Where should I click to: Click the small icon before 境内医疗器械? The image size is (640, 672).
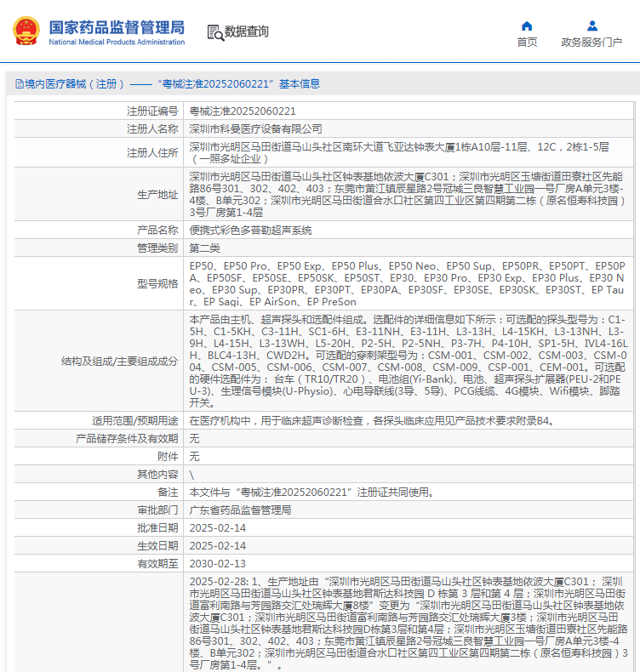pyautogui.click(x=17, y=83)
